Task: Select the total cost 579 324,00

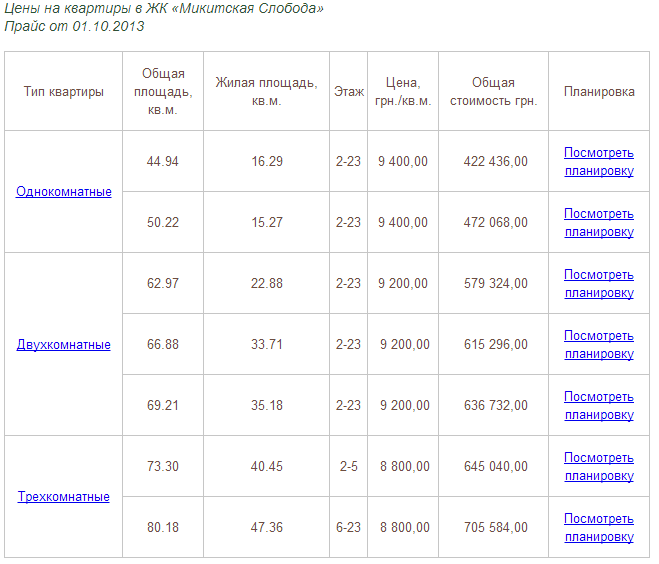Action: click(x=496, y=283)
